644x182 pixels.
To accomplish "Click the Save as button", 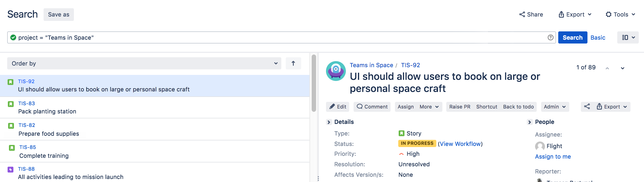I will coord(59,14).
